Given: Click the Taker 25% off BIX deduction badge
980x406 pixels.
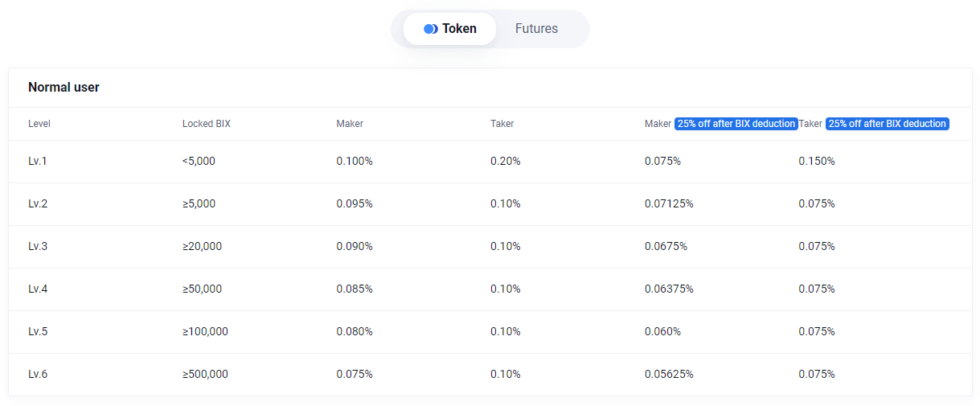Looking at the screenshot, I should (x=888, y=124).
